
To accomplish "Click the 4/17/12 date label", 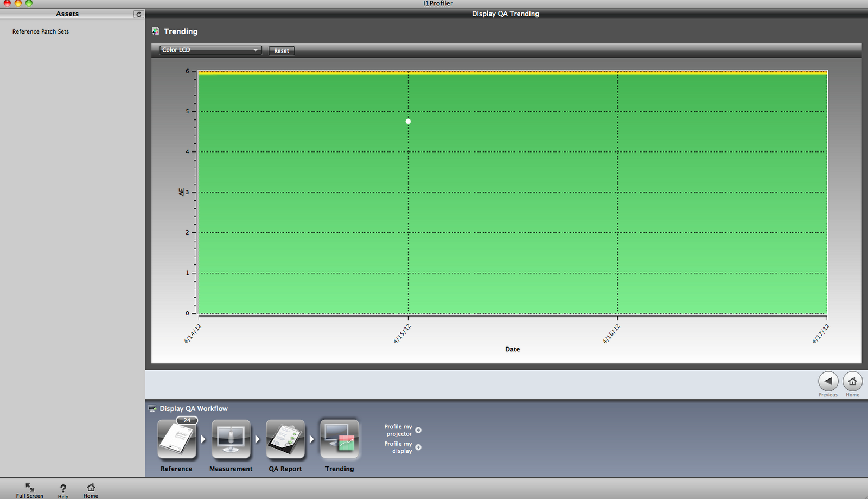I will coord(821,333).
